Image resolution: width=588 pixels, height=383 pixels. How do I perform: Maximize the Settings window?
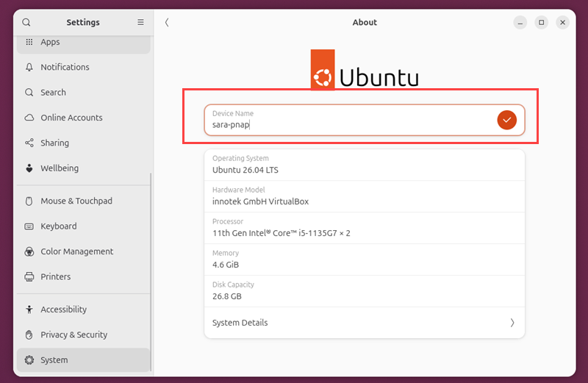click(x=542, y=23)
